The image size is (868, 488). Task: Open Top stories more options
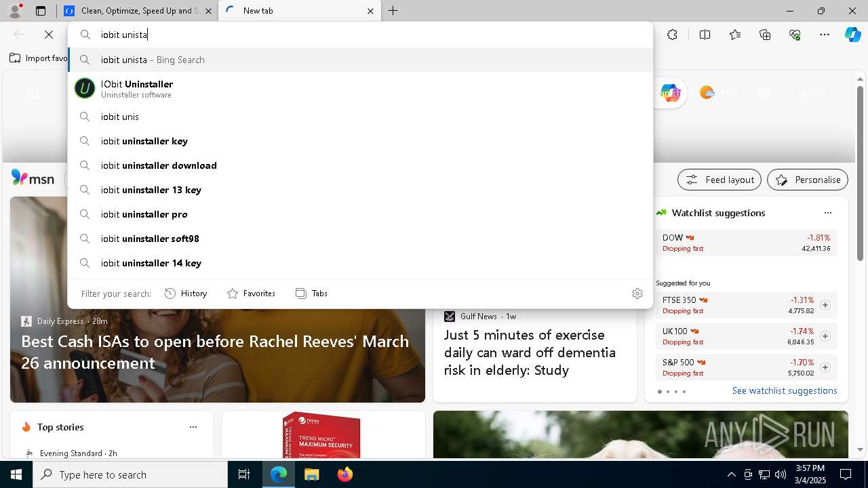[193, 427]
